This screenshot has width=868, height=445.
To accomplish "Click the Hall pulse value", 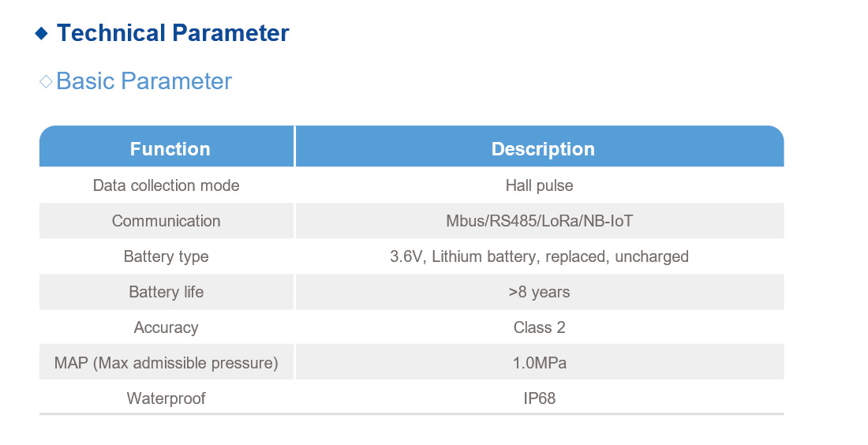I will [539, 185].
